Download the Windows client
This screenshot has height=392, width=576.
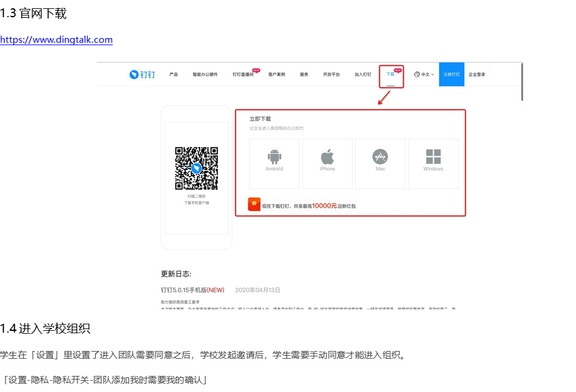click(x=433, y=164)
